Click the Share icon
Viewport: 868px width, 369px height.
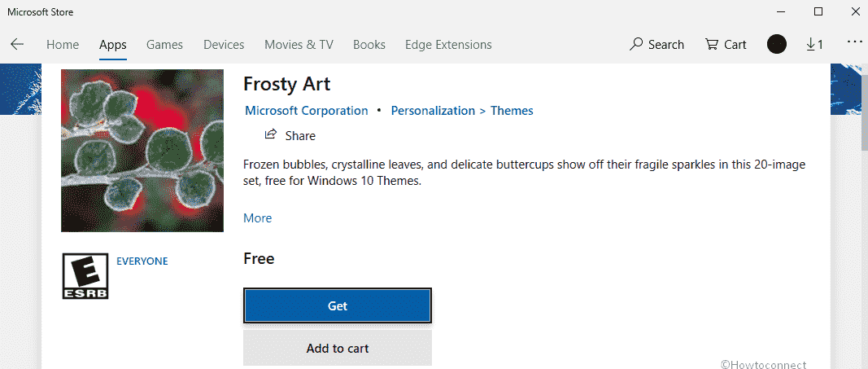point(271,134)
